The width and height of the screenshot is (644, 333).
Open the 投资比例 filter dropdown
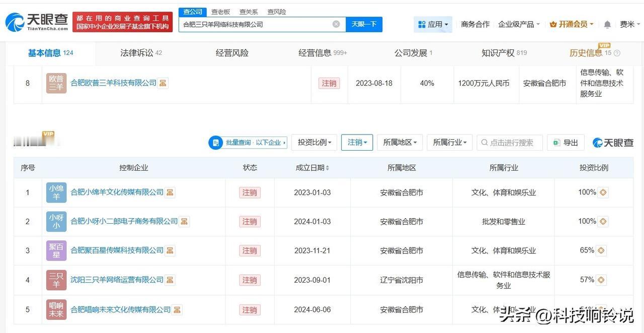[314, 143]
